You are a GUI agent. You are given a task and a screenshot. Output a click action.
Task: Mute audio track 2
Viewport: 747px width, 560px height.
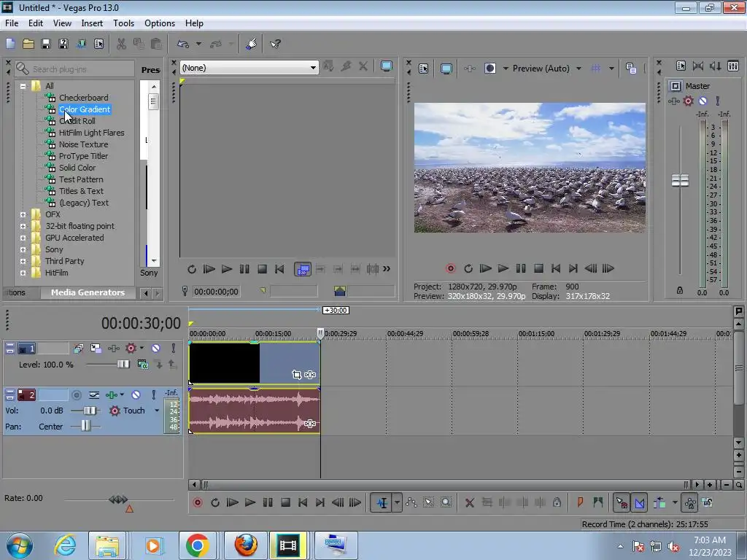[136, 394]
